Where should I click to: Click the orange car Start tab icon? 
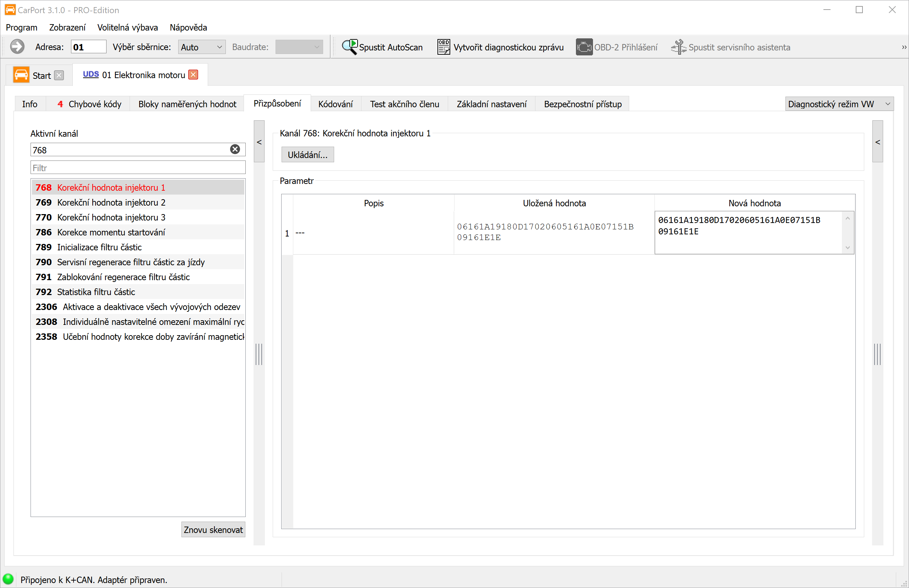pyautogui.click(x=21, y=75)
